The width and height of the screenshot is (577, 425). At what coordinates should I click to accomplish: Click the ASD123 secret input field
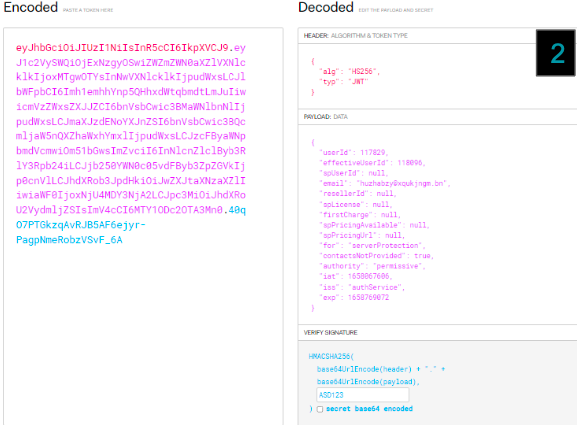(362, 395)
